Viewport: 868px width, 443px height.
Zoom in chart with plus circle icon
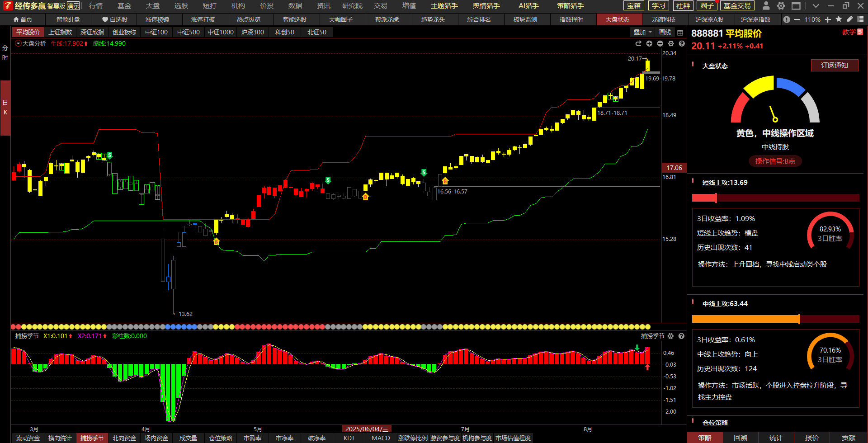pos(649,43)
